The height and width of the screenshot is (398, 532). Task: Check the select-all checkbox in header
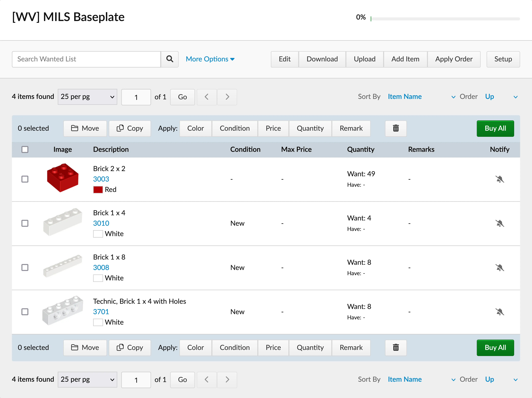(x=25, y=150)
